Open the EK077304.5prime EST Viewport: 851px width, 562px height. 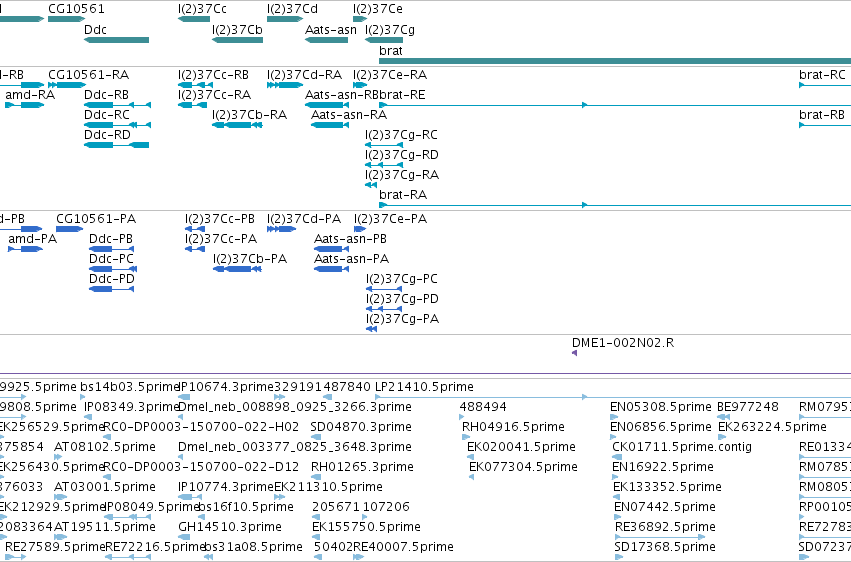[x=471, y=478]
